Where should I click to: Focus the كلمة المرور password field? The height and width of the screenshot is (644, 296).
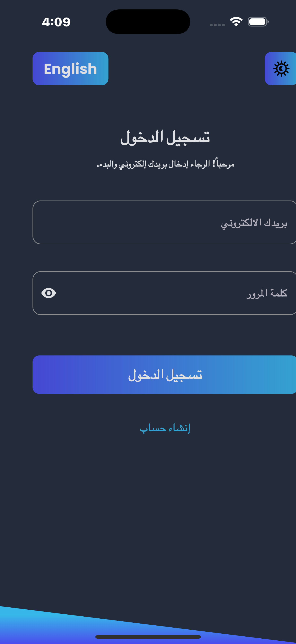164,293
